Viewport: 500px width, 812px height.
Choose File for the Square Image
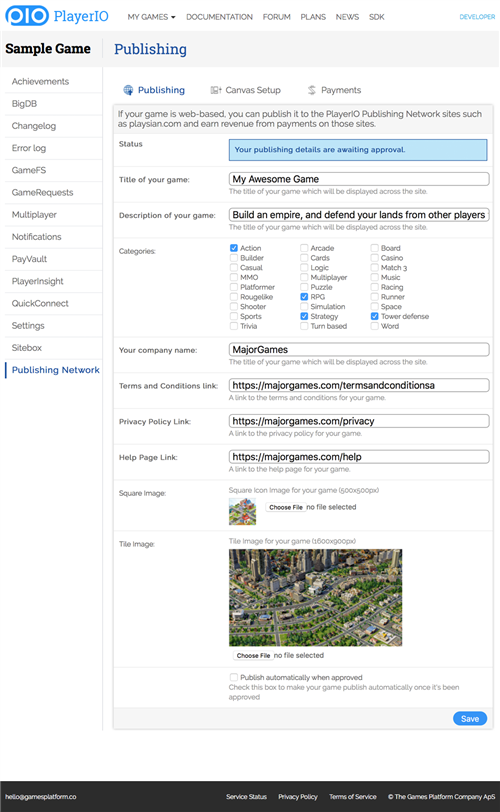point(286,508)
